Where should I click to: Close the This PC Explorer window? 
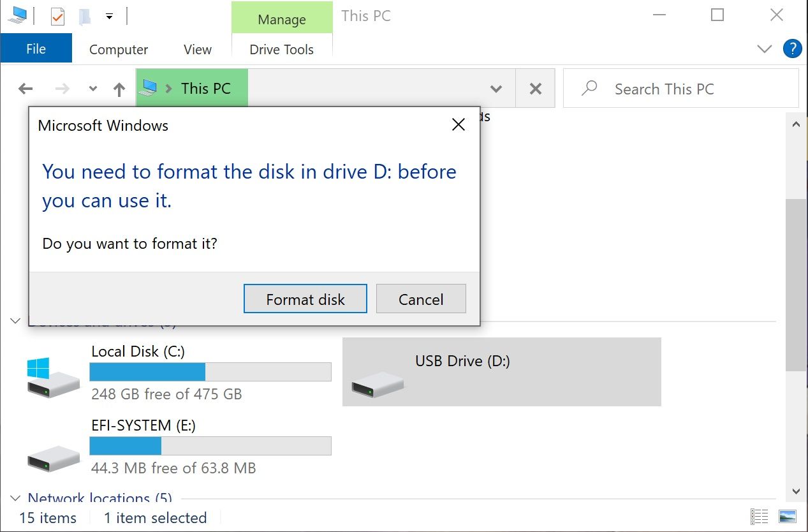coord(776,15)
